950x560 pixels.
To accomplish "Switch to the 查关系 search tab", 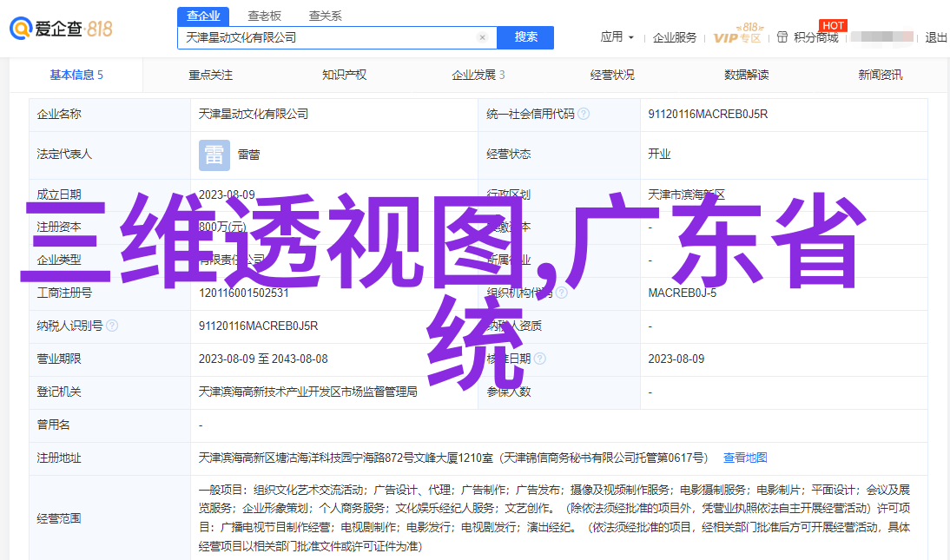I will [x=326, y=16].
